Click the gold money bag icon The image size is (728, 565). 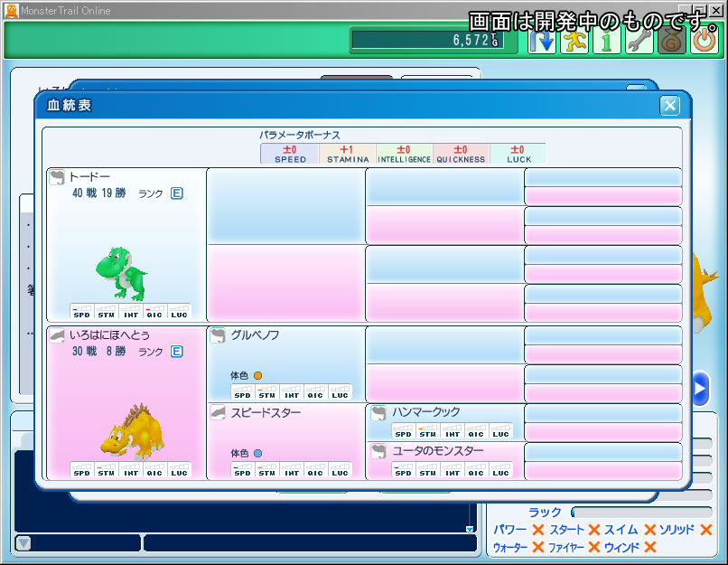[671, 41]
